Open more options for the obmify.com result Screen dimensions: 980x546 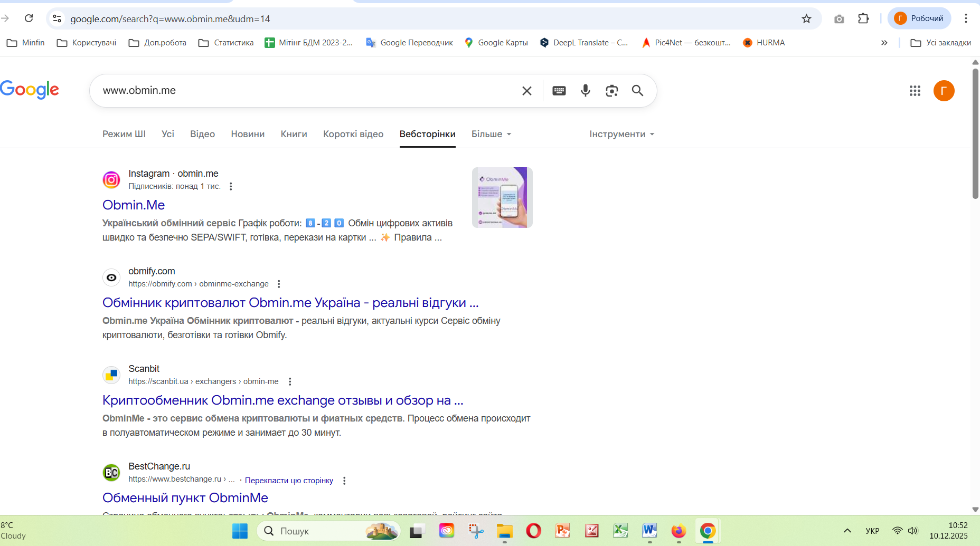pyautogui.click(x=279, y=284)
